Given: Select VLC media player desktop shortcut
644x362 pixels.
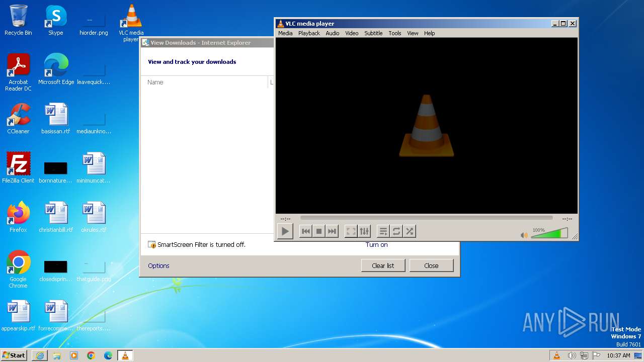Looking at the screenshot, I should pos(131,23).
